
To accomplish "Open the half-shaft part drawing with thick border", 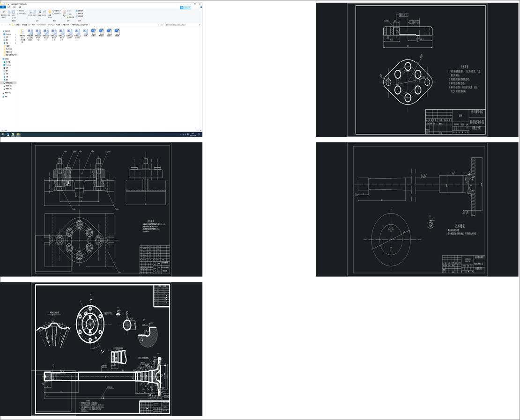I will pos(101,349).
